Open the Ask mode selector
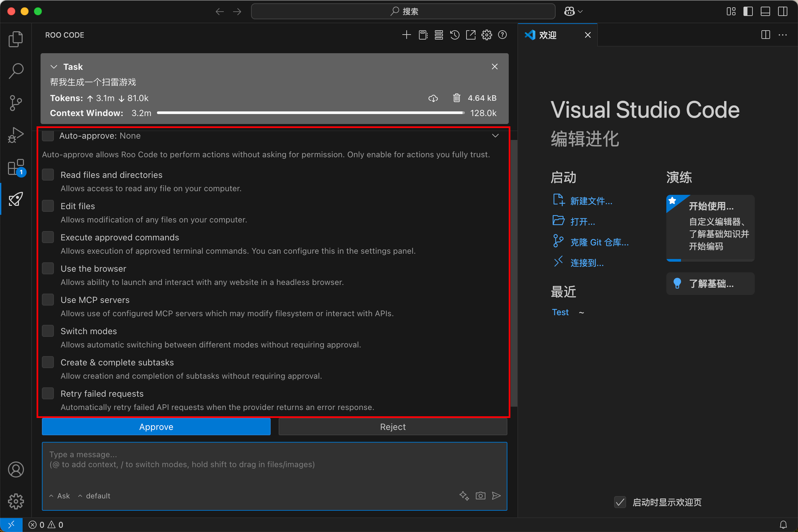This screenshot has height=532, width=798. 60,496
